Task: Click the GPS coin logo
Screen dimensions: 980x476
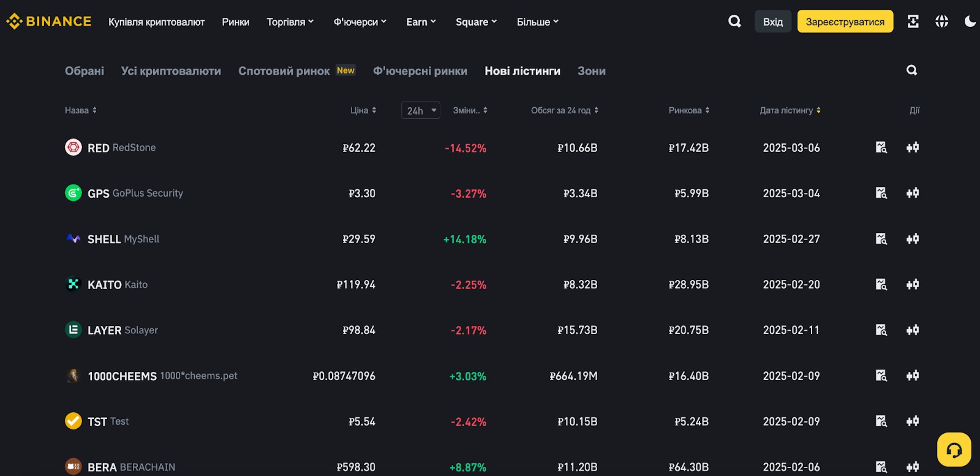Action: [73, 193]
